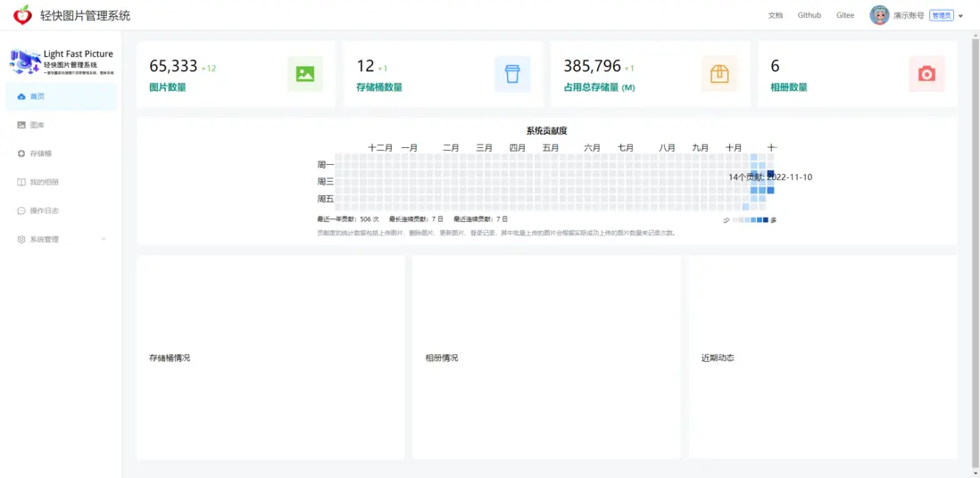The width and height of the screenshot is (980, 478).
Task: Expand the 系统管理 submenu chevron
Action: coord(104,239)
